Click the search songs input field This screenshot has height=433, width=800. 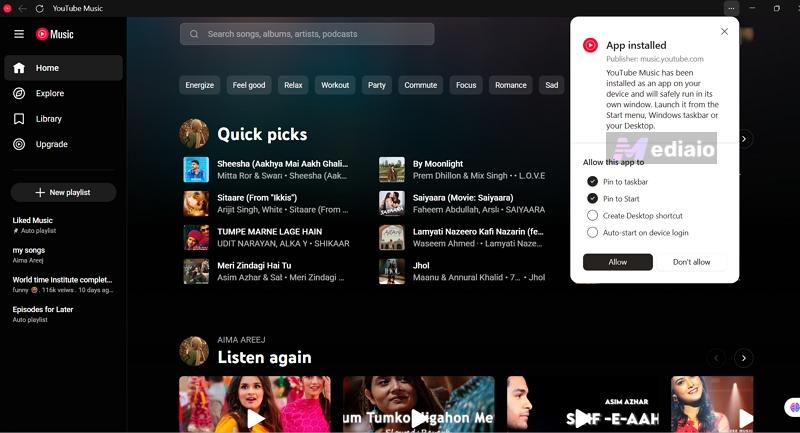(x=307, y=34)
